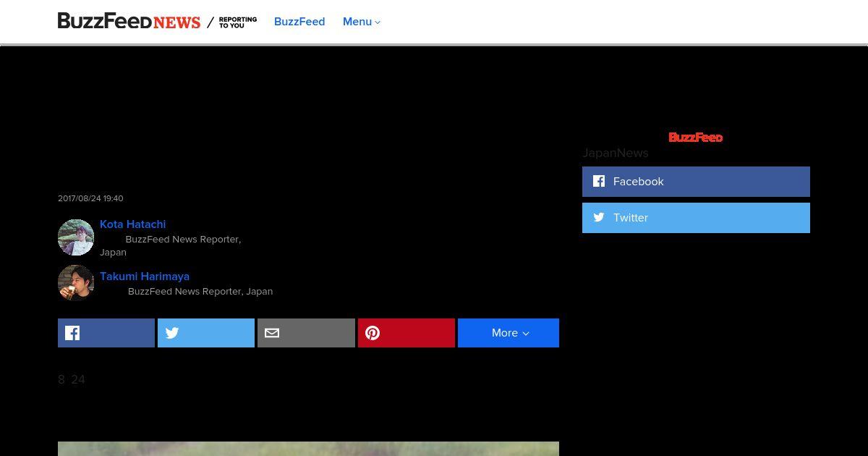Open Kota Hatachi's author profile
This screenshot has height=456, width=868.
(133, 224)
